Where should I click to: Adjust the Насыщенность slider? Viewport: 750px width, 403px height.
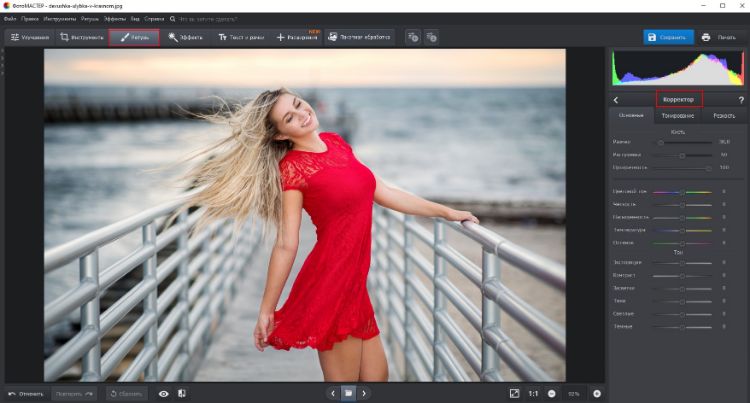681,217
